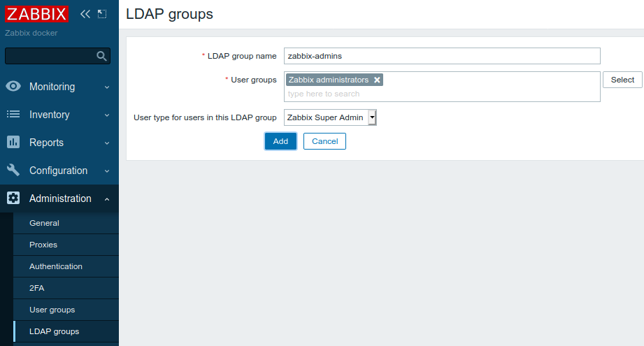Image resolution: width=644 pixels, height=346 pixels.
Task: Open the user type dropdown
Action: (x=330, y=117)
